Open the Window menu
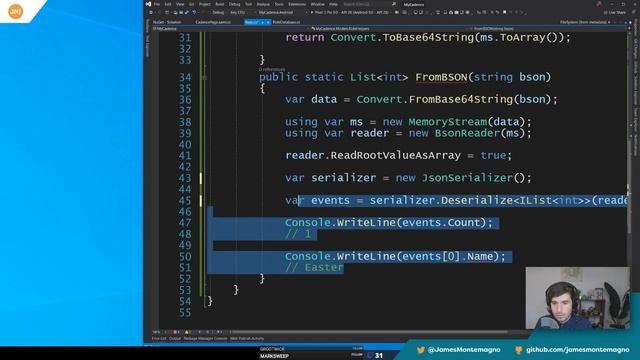Viewport: 640px width, 360px height. (317, 4)
